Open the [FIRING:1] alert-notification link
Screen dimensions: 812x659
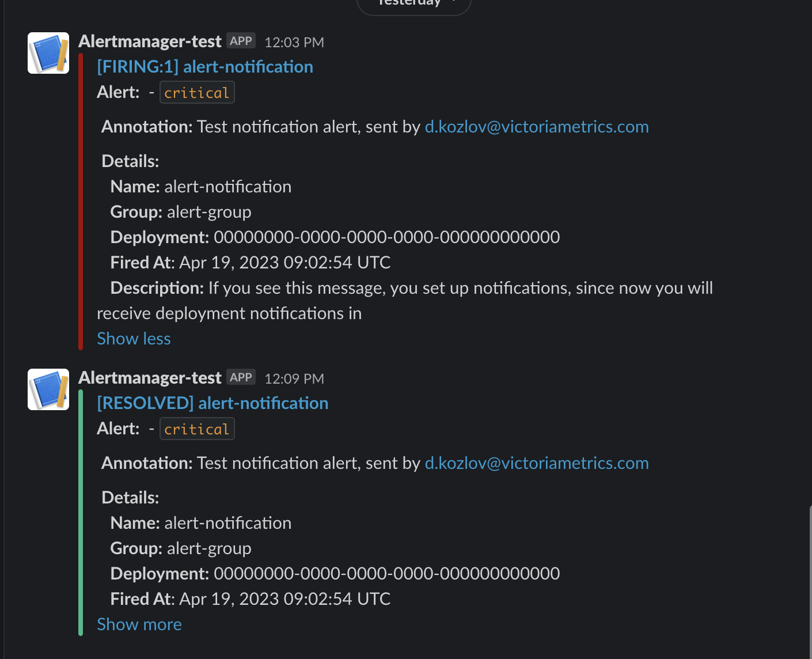(205, 67)
